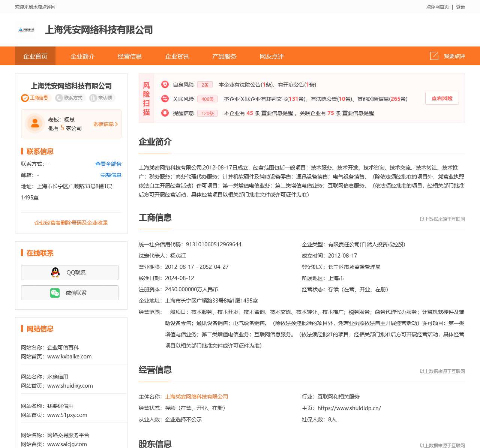The height and width of the screenshot is (448, 480).
Task: Click 营业期限 2012-08-17 - 2052-04-27 value
Action: (197, 267)
